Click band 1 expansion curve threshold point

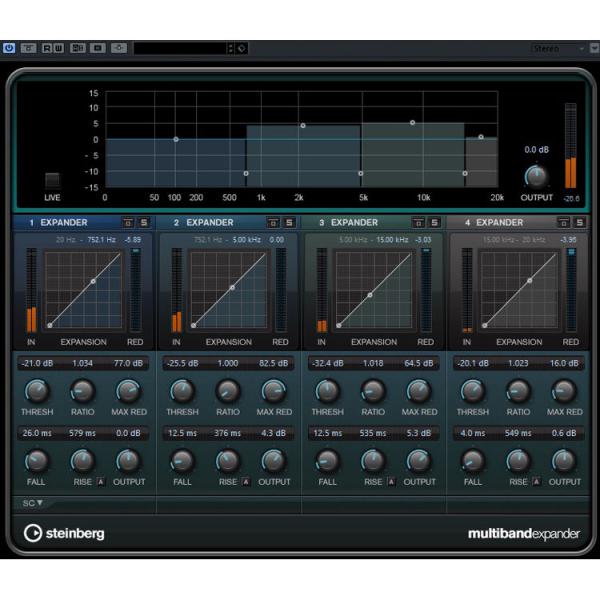(93, 281)
